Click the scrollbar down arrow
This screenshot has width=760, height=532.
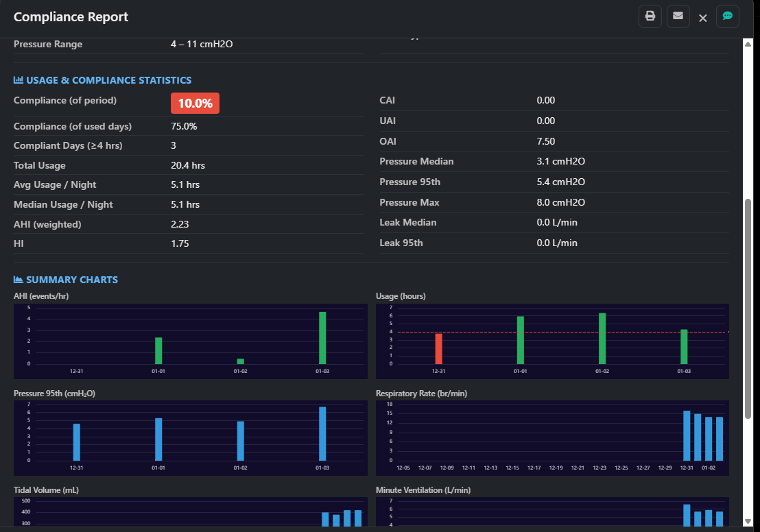748,521
